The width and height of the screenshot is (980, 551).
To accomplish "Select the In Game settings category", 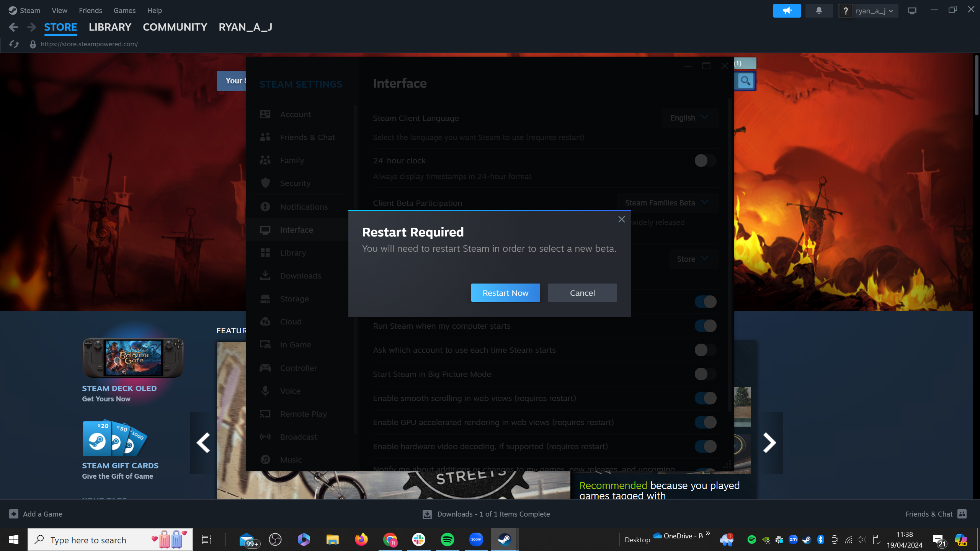I will point(299,345).
